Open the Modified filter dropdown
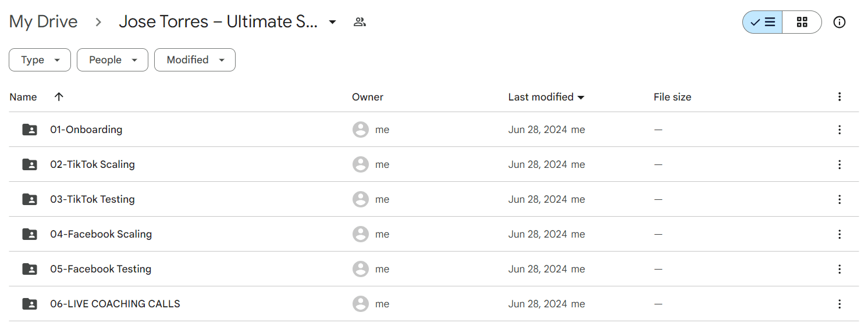 [x=195, y=60]
